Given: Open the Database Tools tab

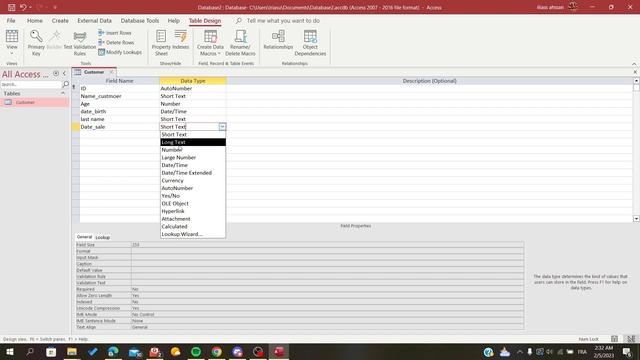Looking at the screenshot, I should (x=140, y=20).
